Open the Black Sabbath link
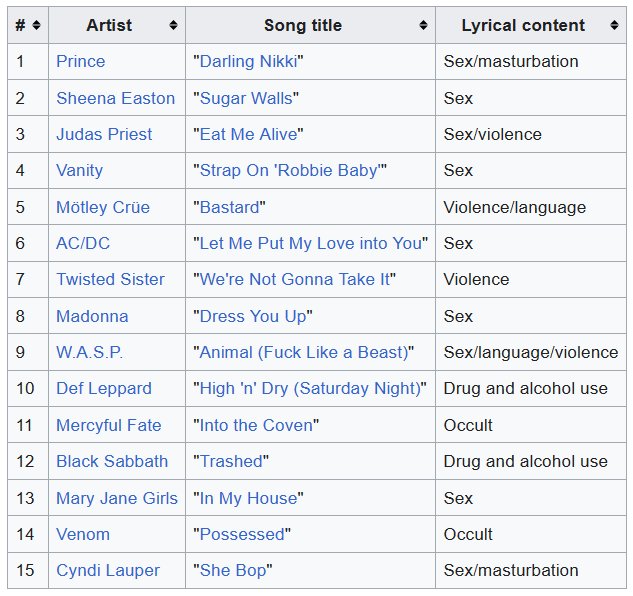The height and width of the screenshot is (596, 633). 112,461
